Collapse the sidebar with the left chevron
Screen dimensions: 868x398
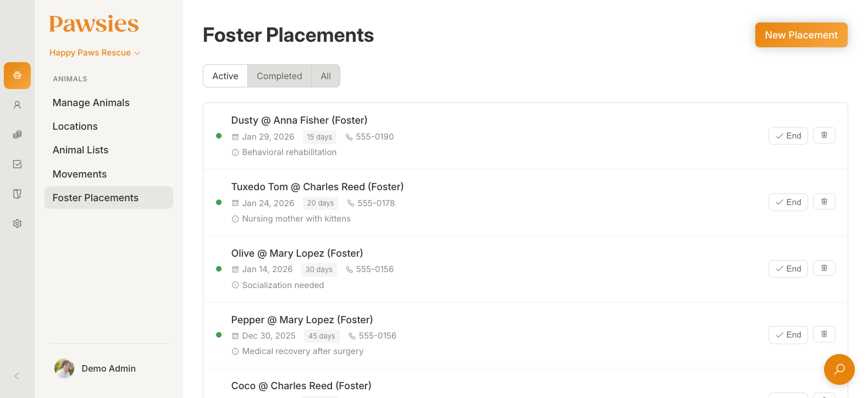pos(17,376)
